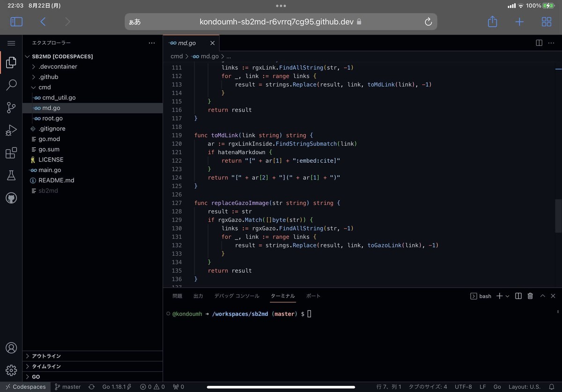Open the Testing flask icon
This screenshot has height=392, width=562.
(11, 175)
